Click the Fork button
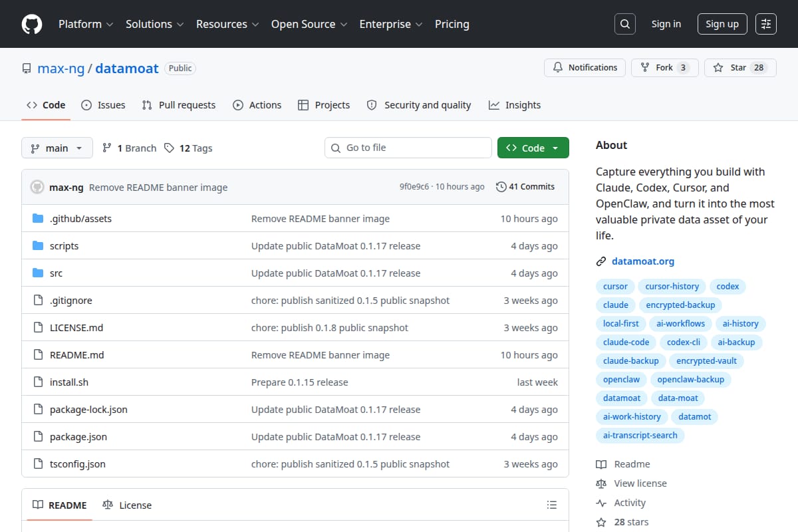Screen dimensions: 798x532 tap(664, 68)
